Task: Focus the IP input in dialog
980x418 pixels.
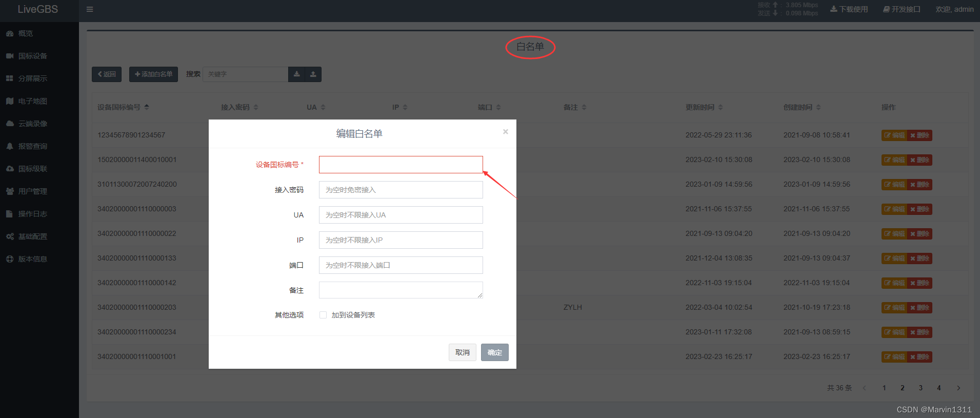Action: pos(401,240)
